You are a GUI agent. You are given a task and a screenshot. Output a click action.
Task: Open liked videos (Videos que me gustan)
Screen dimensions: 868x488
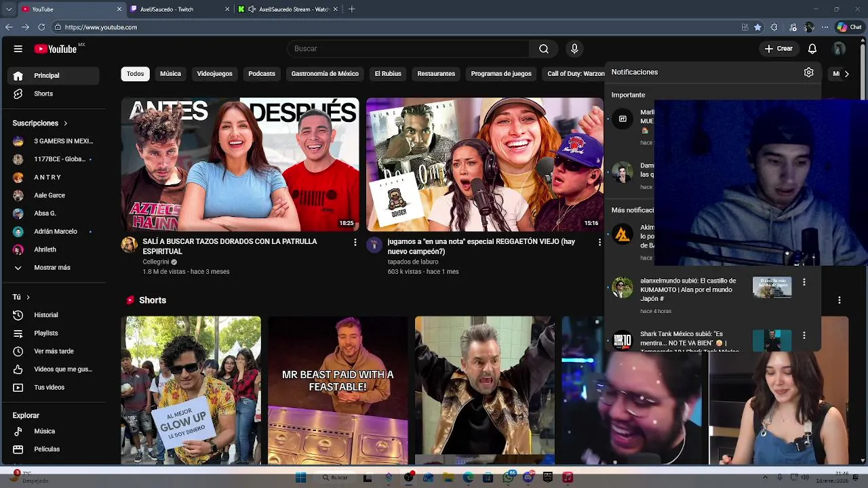pos(54,369)
